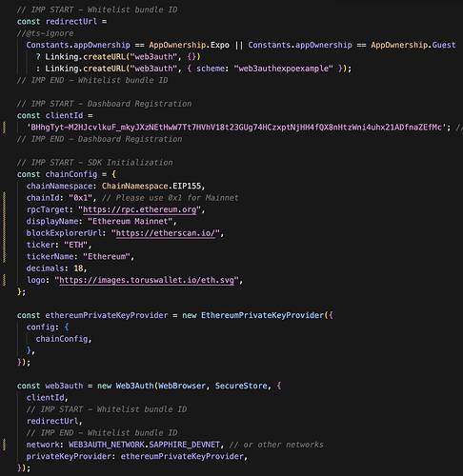Image resolution: width=463 pixels, height=476 pixels.
Task: Click const clientId declaration
Action: point(54,115)
